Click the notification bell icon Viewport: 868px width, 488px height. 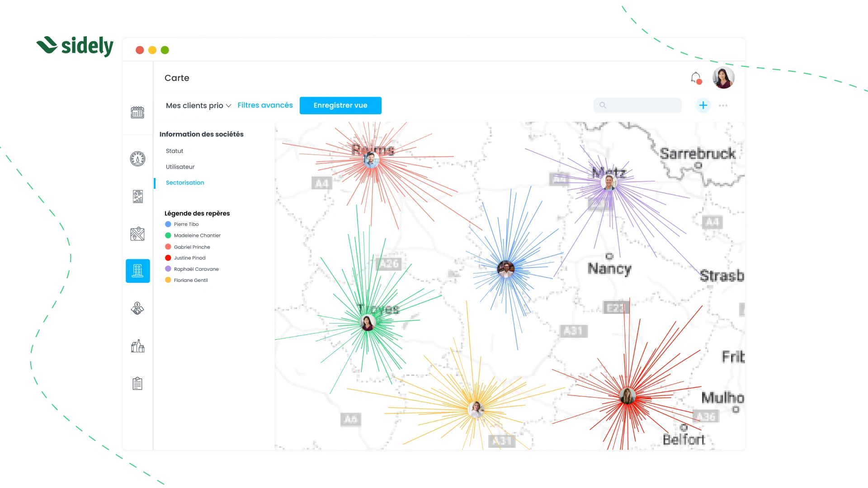coord(696,78)
